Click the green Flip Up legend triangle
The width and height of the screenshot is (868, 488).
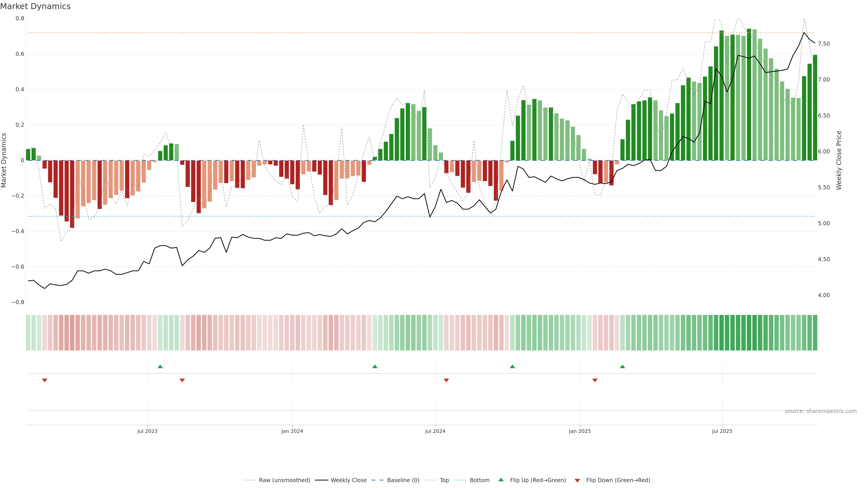[x=501, y=480]
